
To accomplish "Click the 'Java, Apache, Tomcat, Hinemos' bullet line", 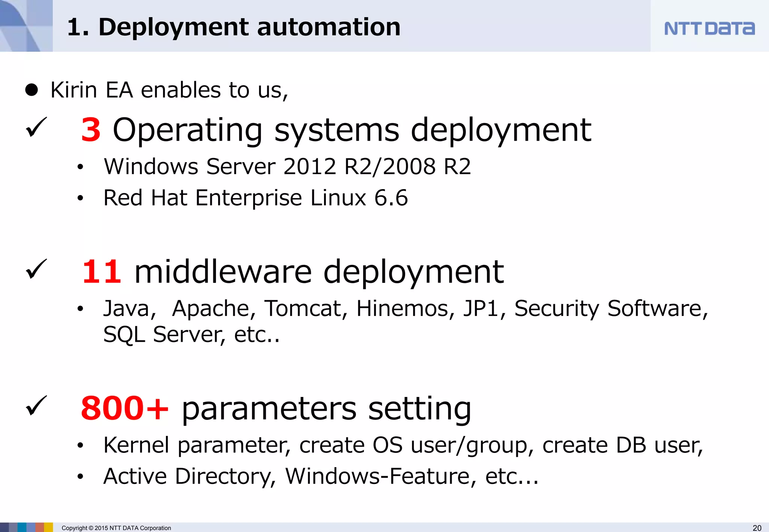I will [406, 309].
